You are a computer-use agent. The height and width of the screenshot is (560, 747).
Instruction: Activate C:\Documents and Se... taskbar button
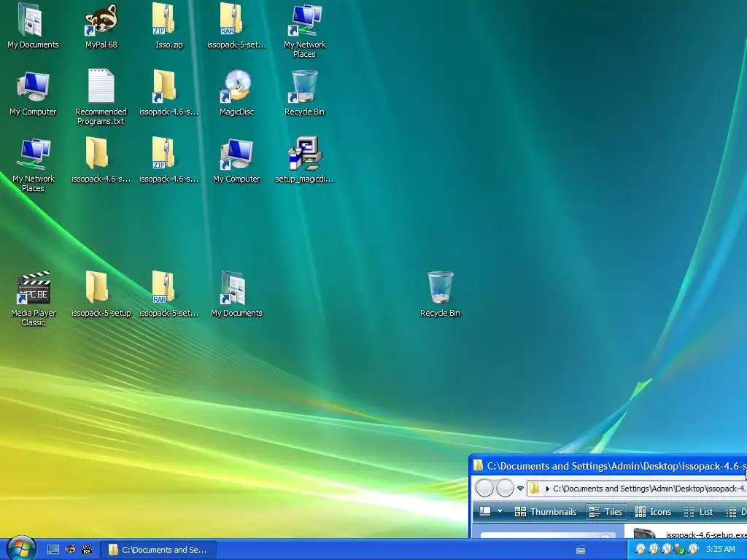coord(158,550)
